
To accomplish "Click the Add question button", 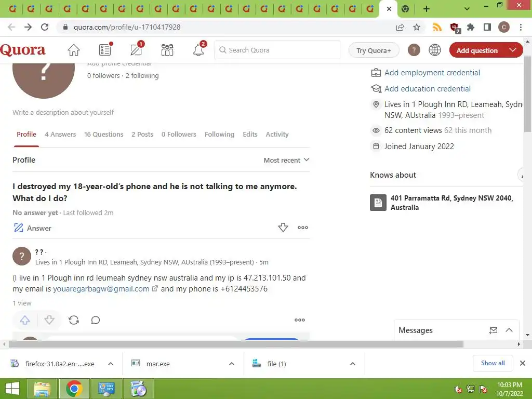I will pyautogui.click(x=477, y=50).
